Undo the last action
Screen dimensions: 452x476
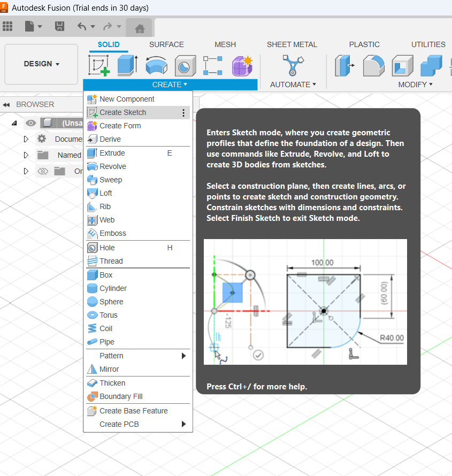tap(82, 26)
